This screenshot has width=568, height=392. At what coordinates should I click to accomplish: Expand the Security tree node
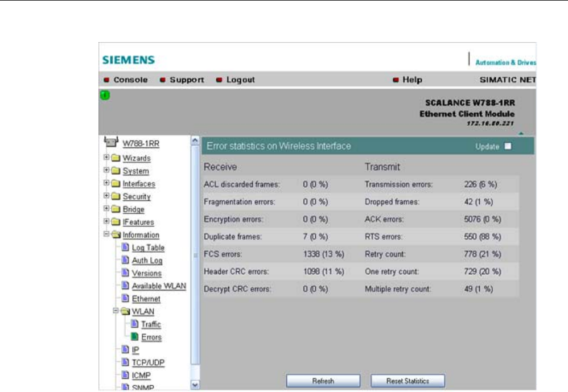point(106,196)
